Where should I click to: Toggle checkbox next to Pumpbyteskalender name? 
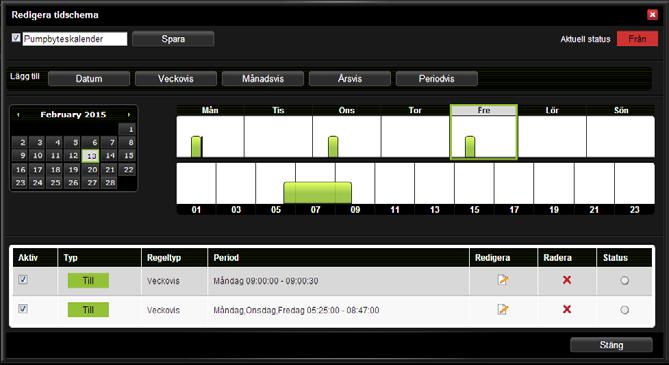click(16, 38)
